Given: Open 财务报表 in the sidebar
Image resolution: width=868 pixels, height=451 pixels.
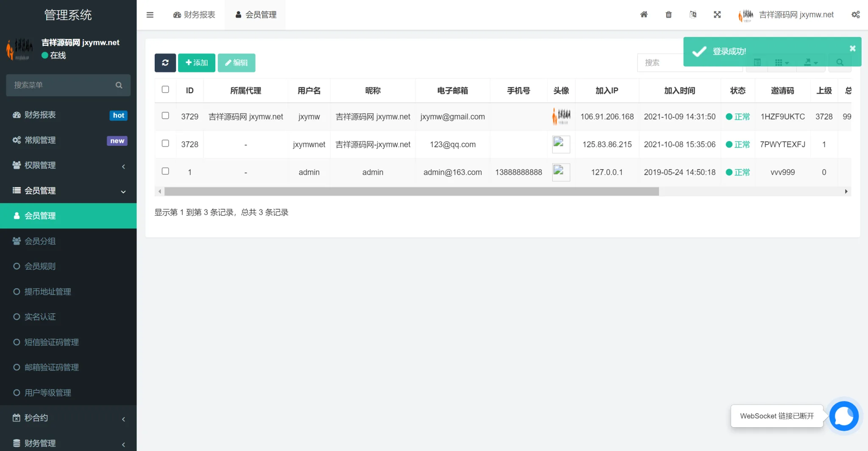Looking at the screenshot, I should tap(68, 115).
